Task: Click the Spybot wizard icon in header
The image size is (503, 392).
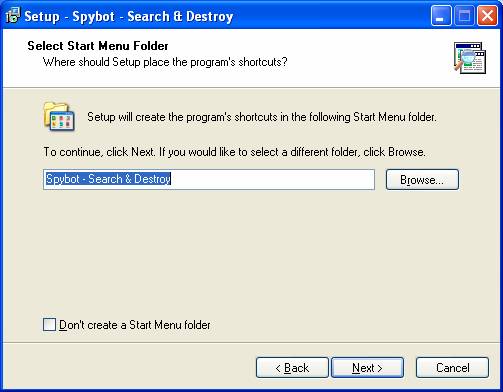Action: [470, 58]
